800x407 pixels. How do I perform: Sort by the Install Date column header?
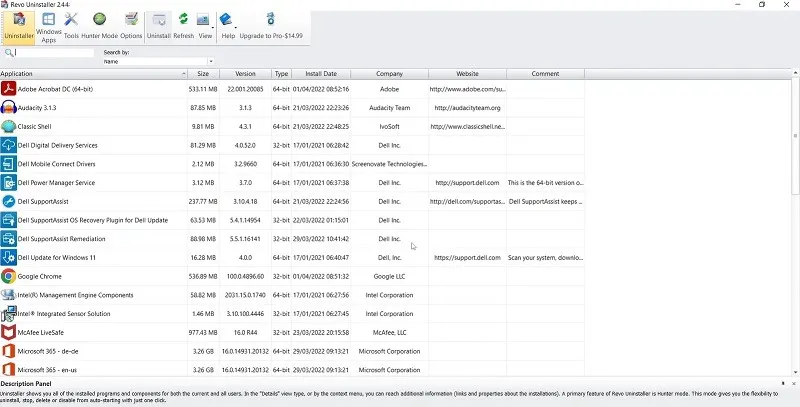321,74
